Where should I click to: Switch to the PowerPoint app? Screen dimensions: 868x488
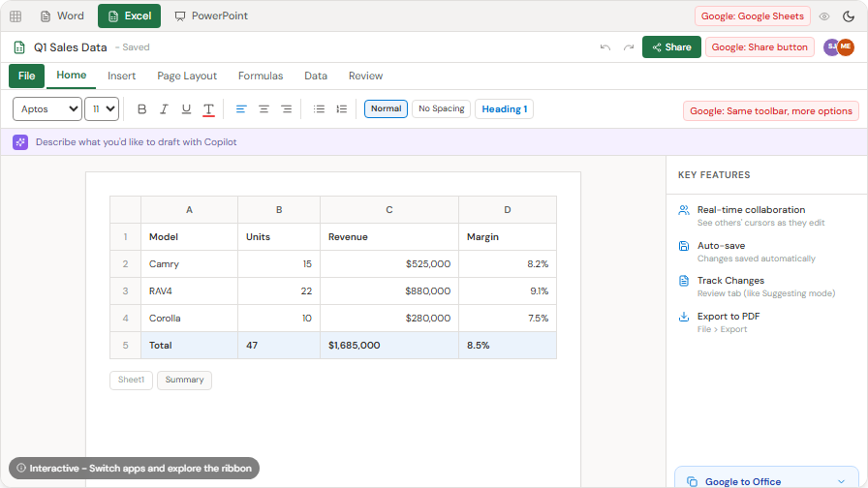point(211,16)
